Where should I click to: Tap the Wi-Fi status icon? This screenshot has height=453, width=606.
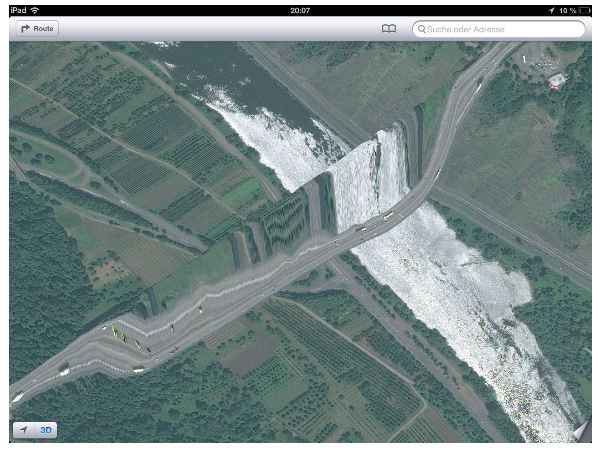36,9
